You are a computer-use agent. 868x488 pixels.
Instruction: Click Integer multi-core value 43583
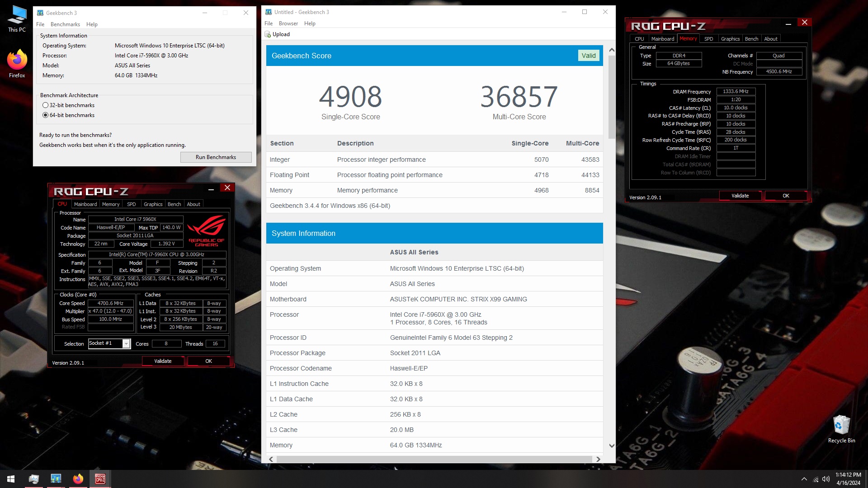click(x=590, y=160)
